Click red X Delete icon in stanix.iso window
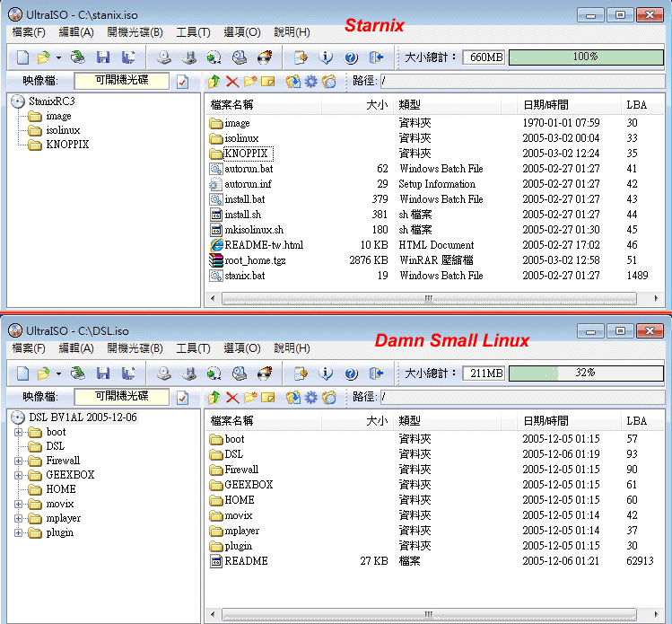 coord(232,81)
